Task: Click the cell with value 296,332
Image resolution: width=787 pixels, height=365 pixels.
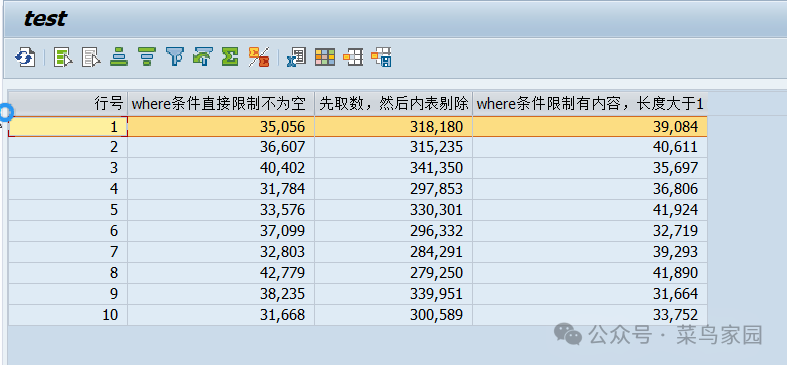Action: (x=394, y=231)
